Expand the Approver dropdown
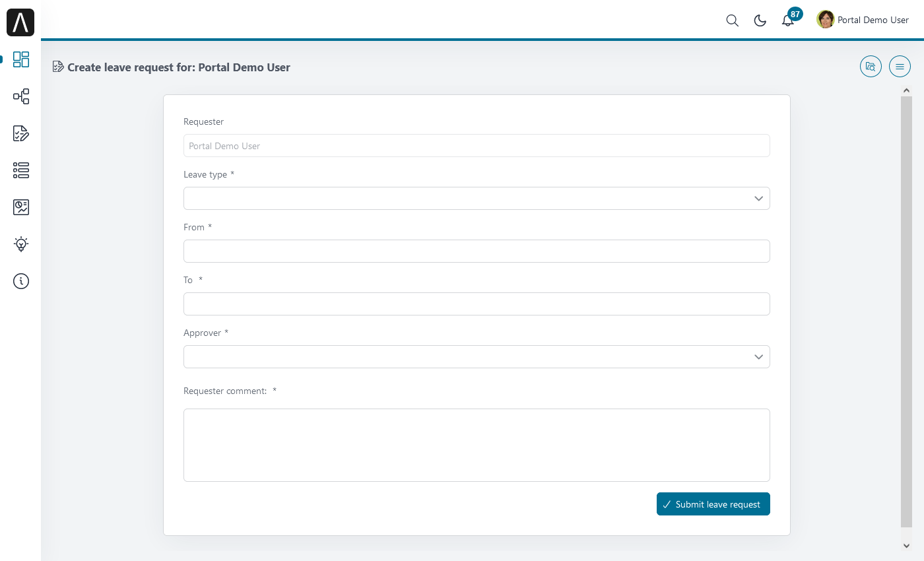924x561 pixels. coord(477,356)
